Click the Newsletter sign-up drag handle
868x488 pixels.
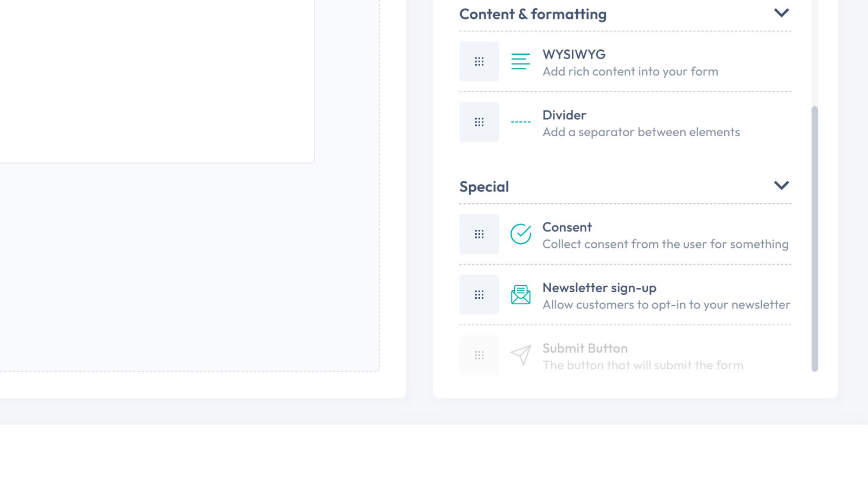tap(479, 295)
